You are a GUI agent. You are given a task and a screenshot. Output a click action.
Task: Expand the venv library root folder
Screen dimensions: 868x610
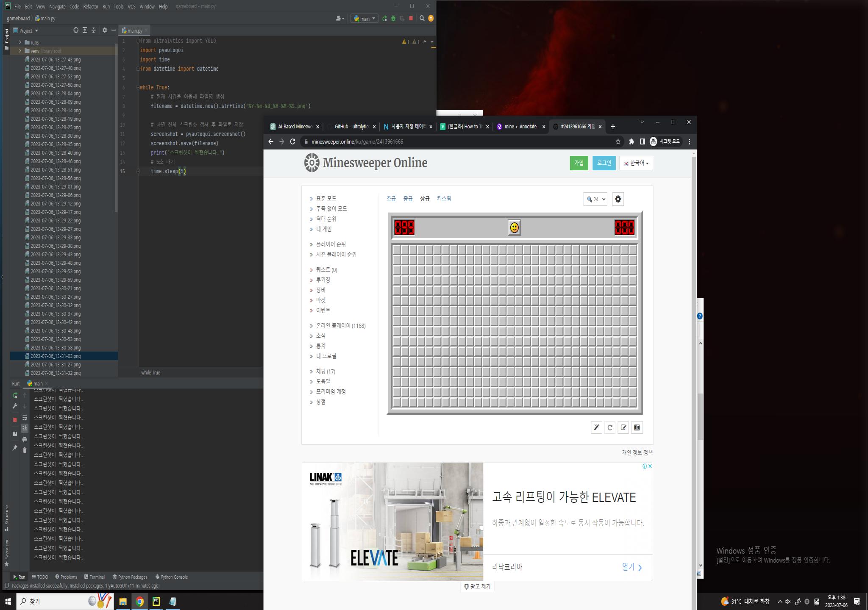pos(20,51)
